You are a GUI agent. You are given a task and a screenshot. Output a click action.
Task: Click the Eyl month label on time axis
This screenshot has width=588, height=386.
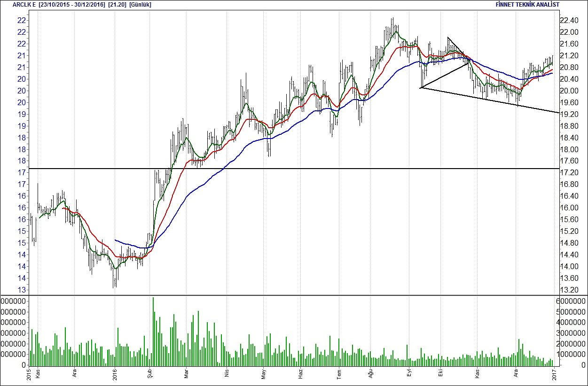coord(409,373)
